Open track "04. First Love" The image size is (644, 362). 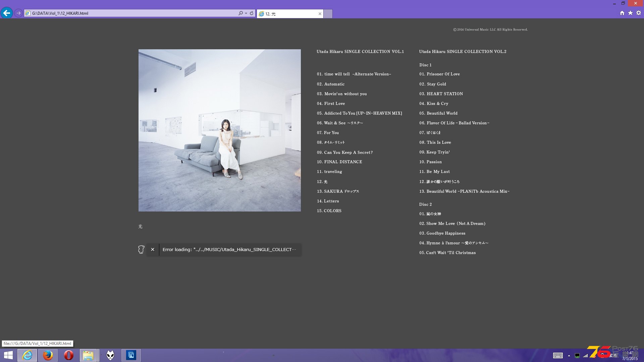coord(331,104)
